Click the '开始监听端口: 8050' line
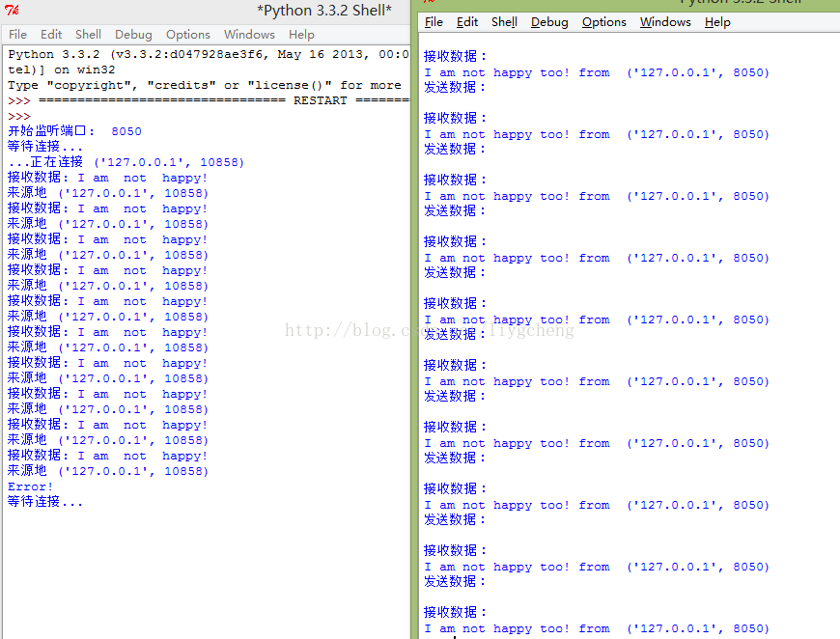Image resolution: width=840 pixels, height=639 pixels. pyautogui.click(x=74, y=131)
